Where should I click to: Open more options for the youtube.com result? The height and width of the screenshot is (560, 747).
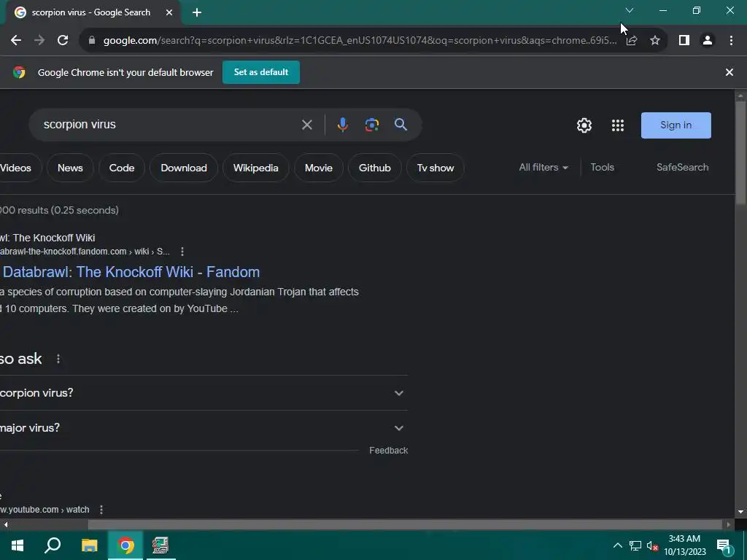(x=101, y=510)
